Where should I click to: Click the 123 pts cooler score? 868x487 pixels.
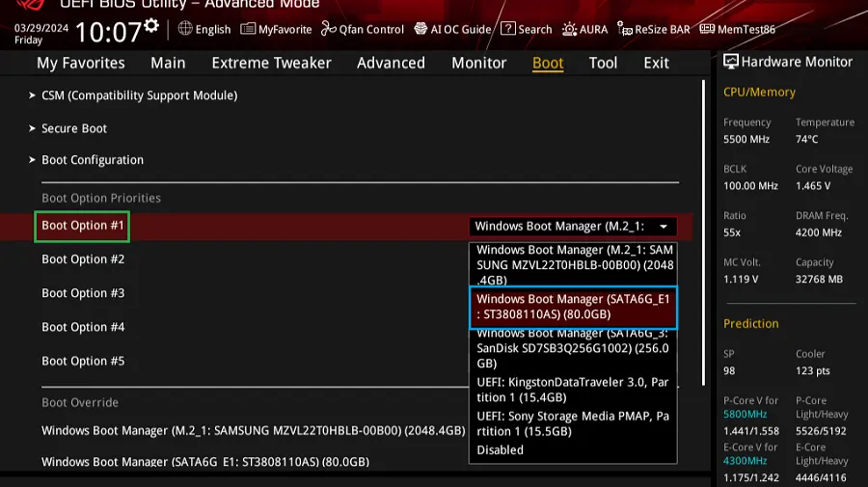pyautogui.click(x=813, y=370)
